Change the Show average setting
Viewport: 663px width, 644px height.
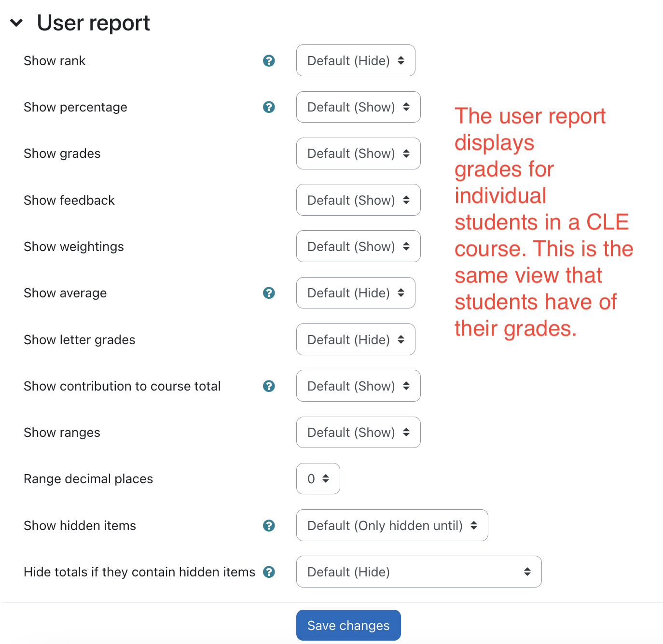(x=356, y=293)
